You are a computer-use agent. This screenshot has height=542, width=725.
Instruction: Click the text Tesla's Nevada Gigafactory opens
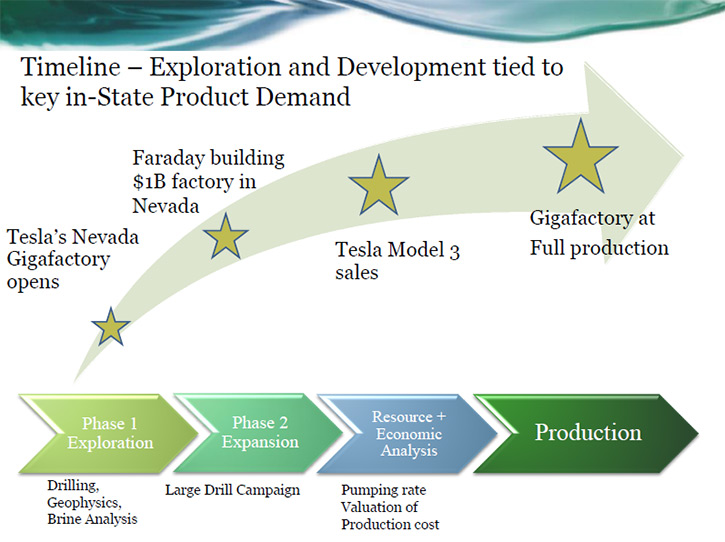(73, 259)
